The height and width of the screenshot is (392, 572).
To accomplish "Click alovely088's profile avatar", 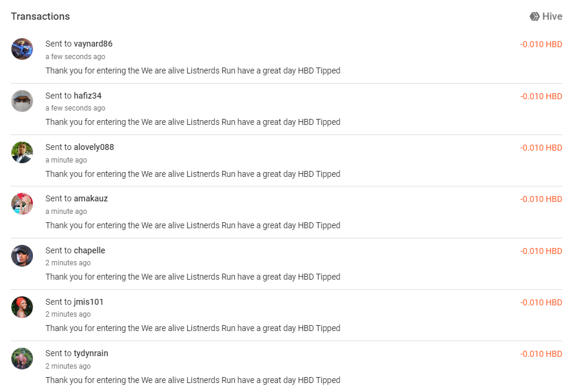I will click(22, 152).
